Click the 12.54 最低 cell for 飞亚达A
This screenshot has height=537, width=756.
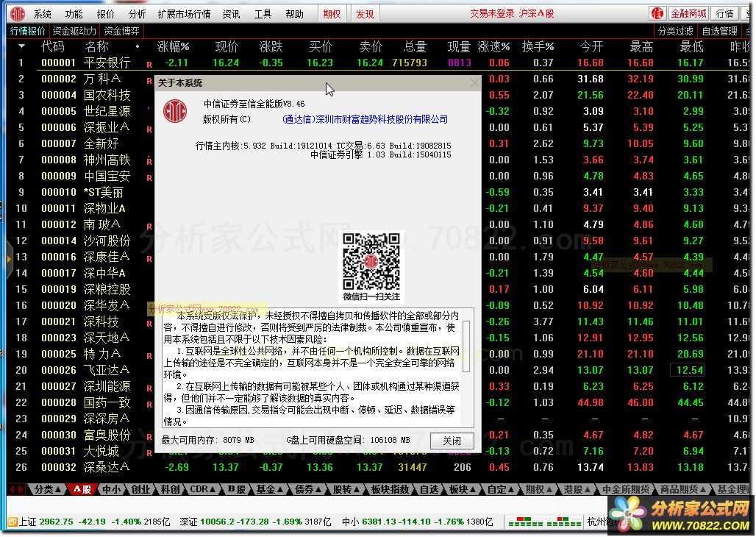click(x=689, y=370)
